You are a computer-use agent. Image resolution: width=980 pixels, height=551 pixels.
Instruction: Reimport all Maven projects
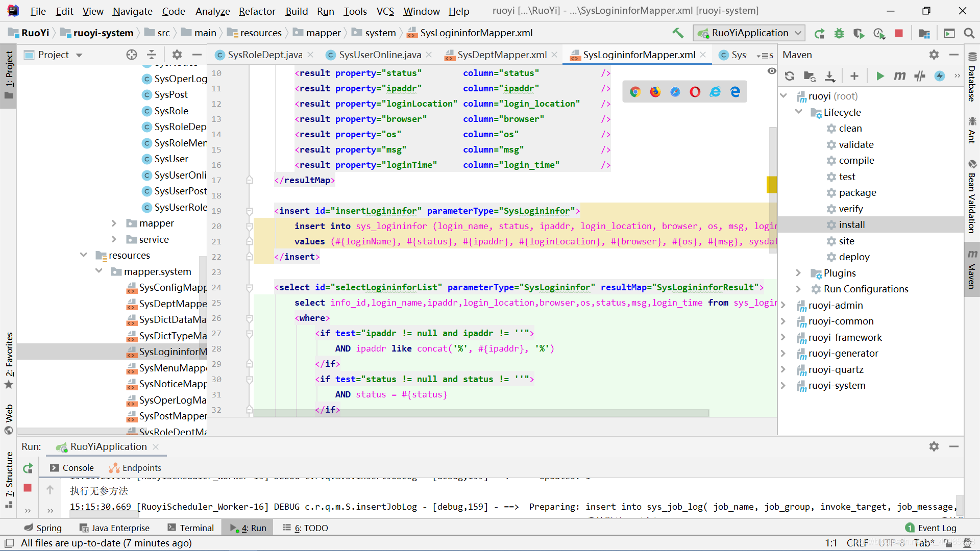[x=790, y=76]
